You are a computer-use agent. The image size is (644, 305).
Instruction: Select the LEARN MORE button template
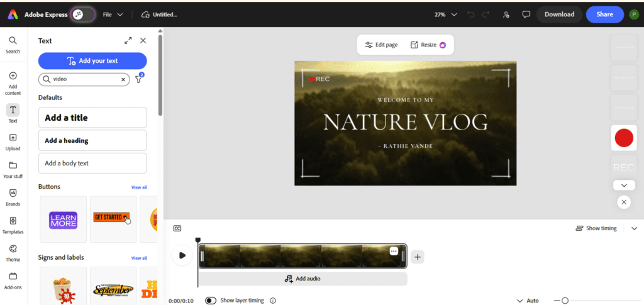tap(63, 219)
